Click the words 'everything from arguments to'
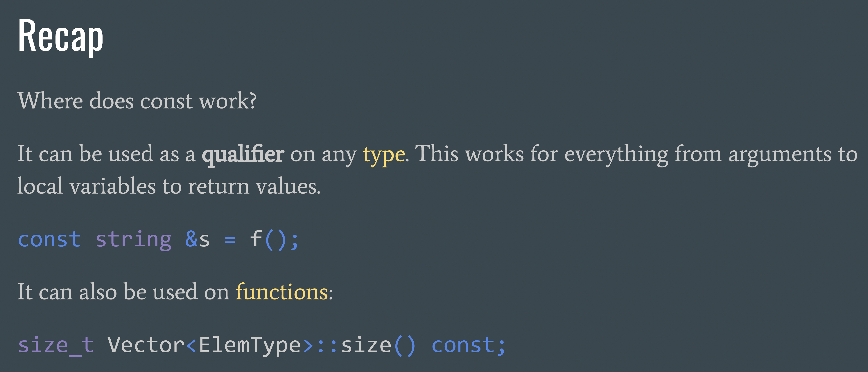Viewport: 868px width, 372px height. (711, 155)
